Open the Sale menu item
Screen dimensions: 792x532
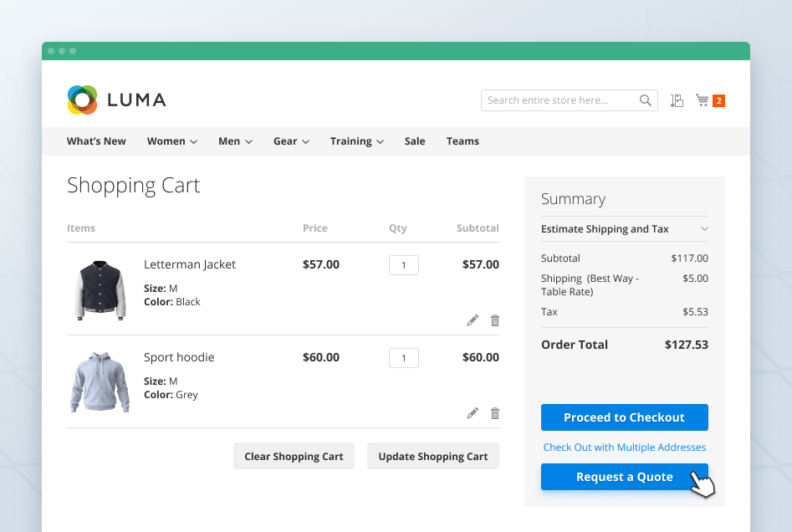[415, 141]
